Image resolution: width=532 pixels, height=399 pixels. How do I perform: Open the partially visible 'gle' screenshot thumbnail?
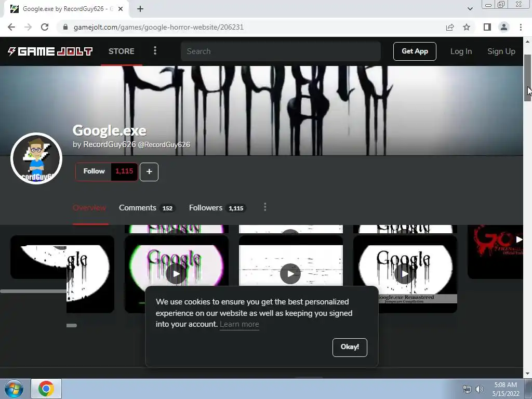90,274
